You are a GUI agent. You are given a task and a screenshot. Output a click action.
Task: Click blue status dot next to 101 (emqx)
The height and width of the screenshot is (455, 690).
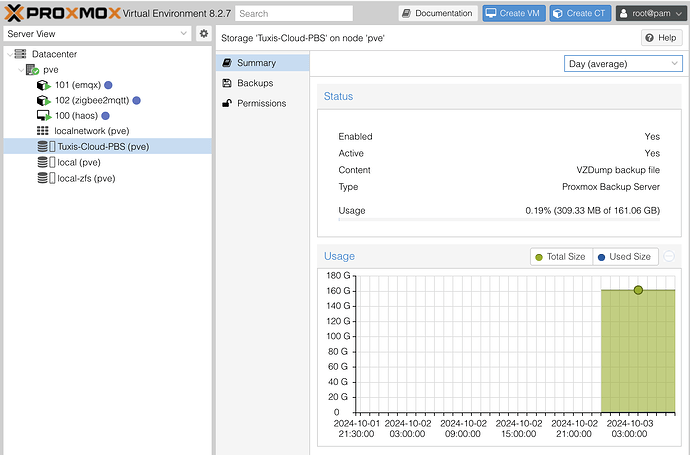(108, 85)
